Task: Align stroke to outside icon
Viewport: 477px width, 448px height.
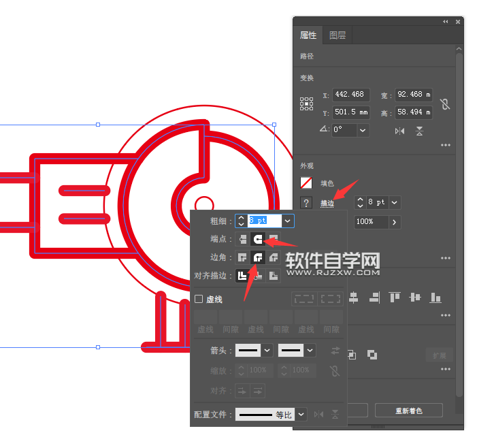Action: coord(273,276)
